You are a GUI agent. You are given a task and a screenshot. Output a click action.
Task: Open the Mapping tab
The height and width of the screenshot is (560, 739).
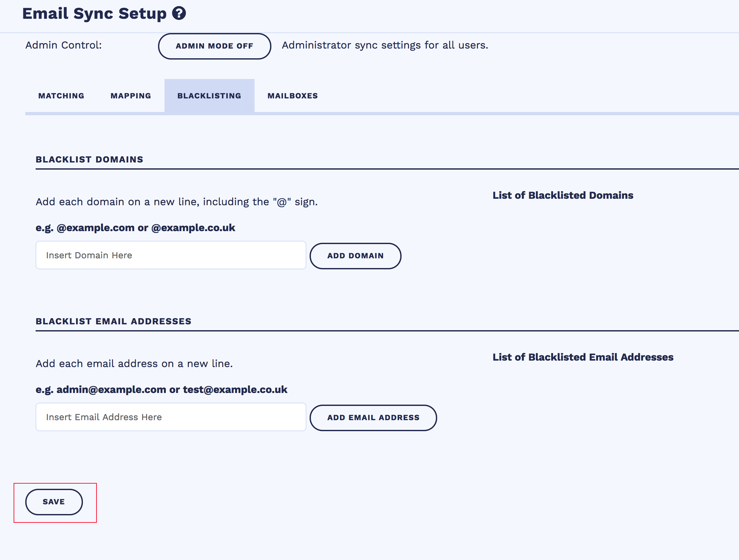[131, 96]
